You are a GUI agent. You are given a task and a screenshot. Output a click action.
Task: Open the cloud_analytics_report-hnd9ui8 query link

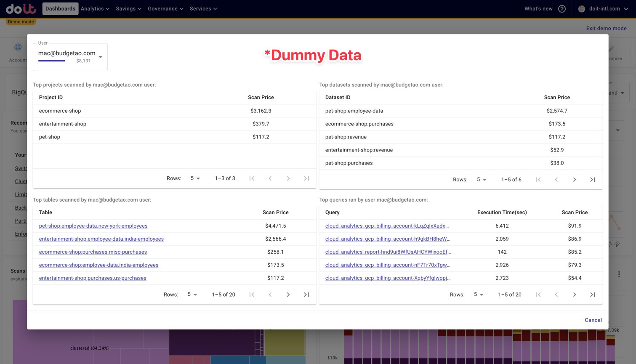pyautogui.click(x=388, y=252)
